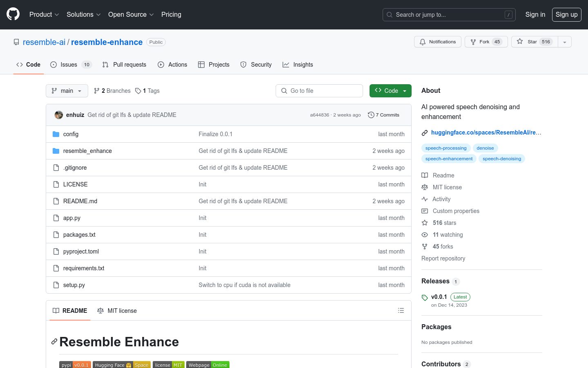The width and height of the screenshot is (588, 368).
Task: Fork the repository
Action: click(x=486, y=42)
